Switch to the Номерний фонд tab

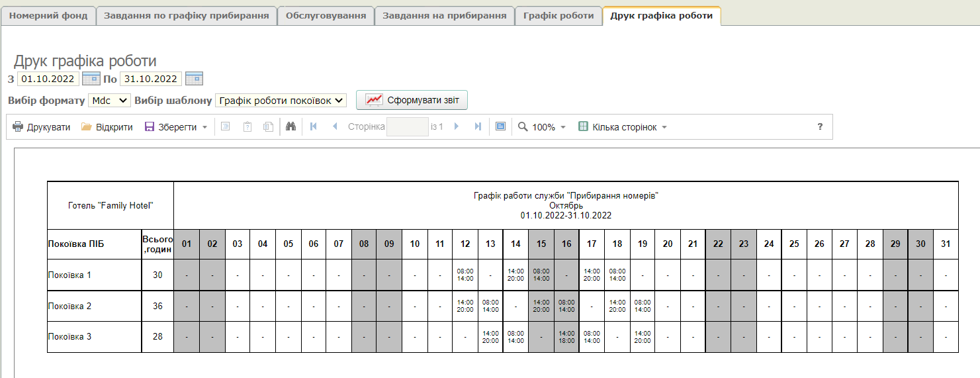click(x=48, y=16)
